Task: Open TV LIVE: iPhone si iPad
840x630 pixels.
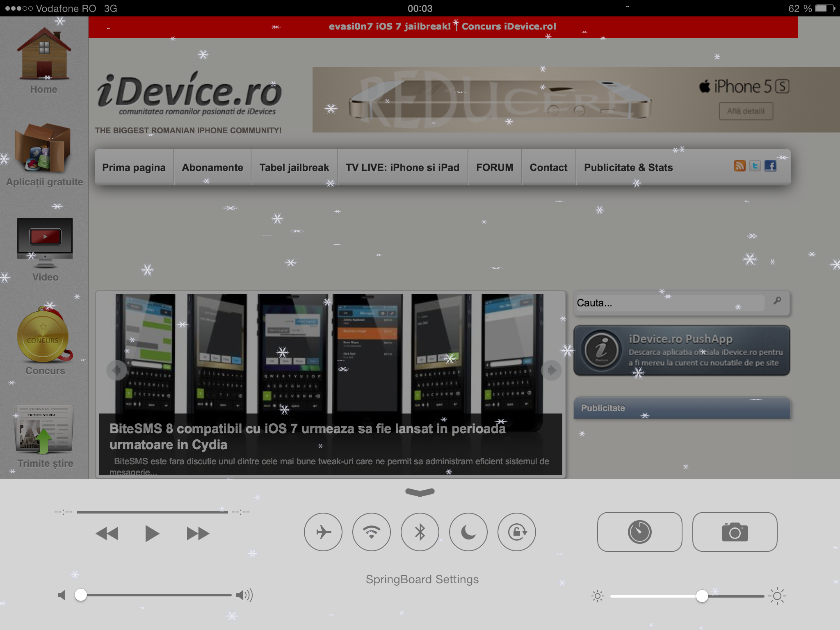Action: (402, 167)
